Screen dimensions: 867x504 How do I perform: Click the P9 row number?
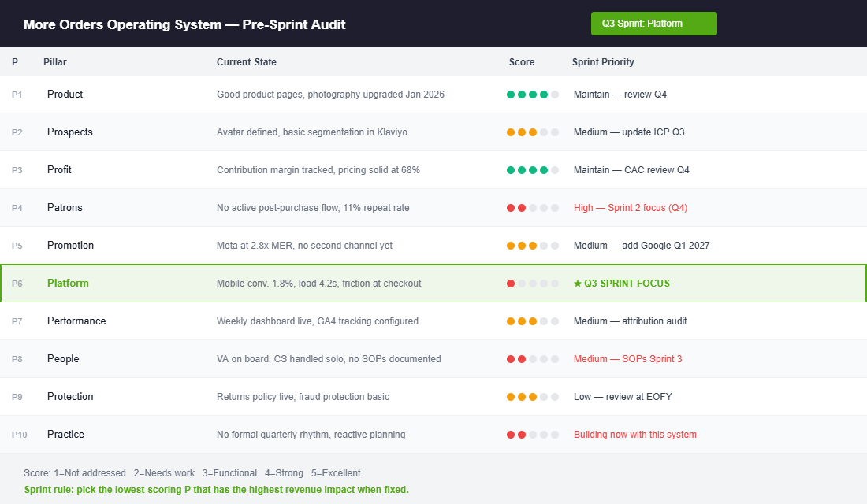[x=17, y=397]
